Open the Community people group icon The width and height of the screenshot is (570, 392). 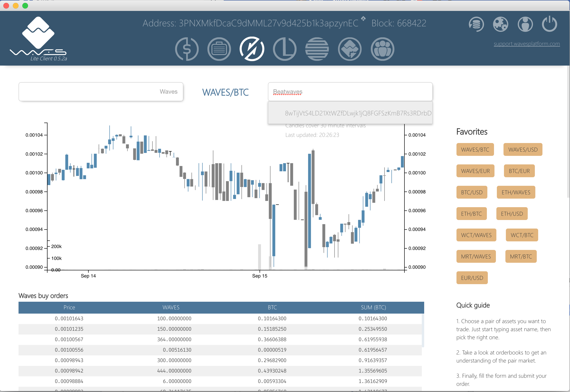382,49
